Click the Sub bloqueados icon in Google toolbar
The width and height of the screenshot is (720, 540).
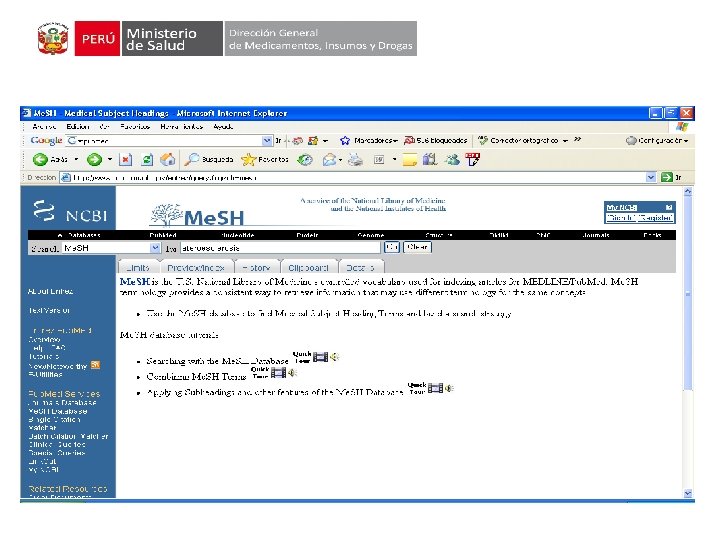pos(409,141)
